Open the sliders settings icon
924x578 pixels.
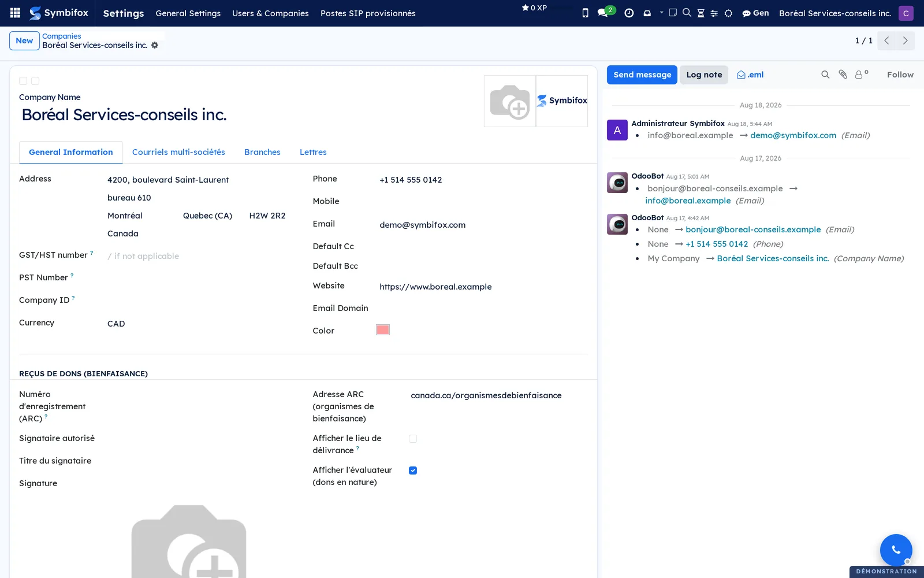pos(714,13)
